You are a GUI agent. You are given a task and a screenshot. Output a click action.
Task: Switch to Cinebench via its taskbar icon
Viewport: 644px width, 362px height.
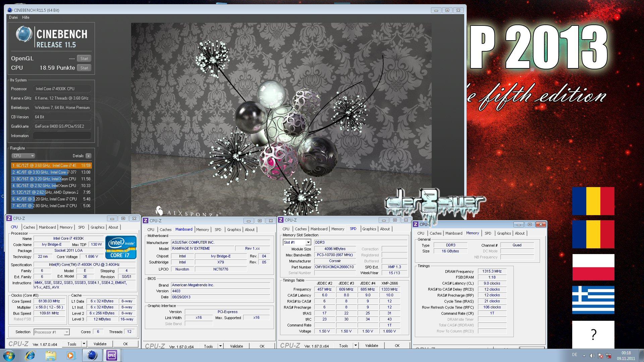[x=92, y=355]
